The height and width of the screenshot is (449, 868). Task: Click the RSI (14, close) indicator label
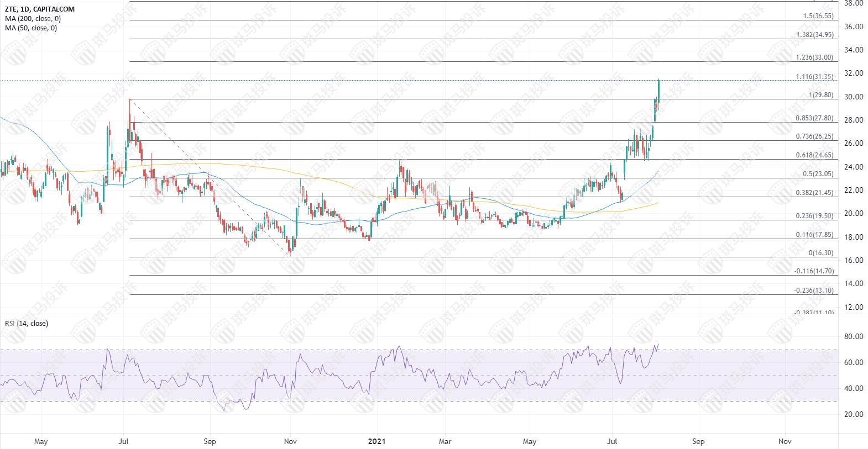point(27,323)
